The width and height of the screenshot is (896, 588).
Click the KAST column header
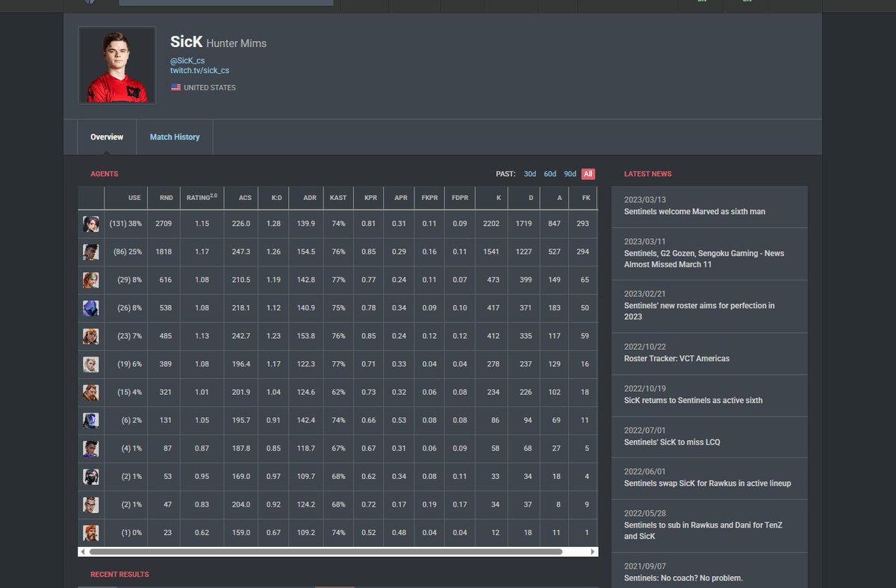tap(338, 198)
